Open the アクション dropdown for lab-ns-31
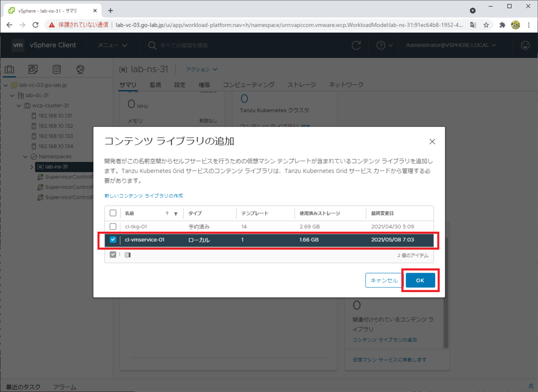This screenshot has width=538, height=392. point(201,69)
